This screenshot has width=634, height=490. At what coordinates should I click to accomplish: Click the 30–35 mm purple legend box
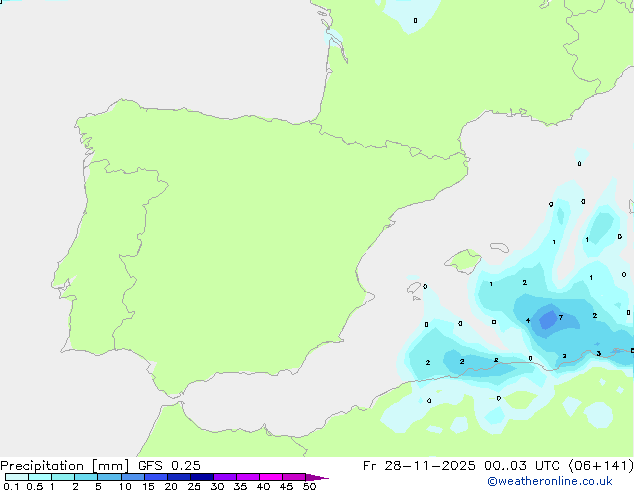click(225, 477)
